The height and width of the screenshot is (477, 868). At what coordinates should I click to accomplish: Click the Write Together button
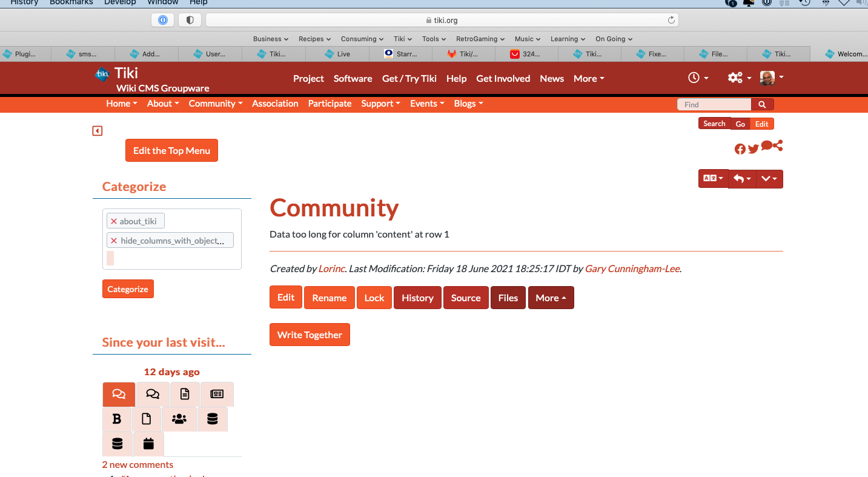pyautogui.click(x=310, y=335)
